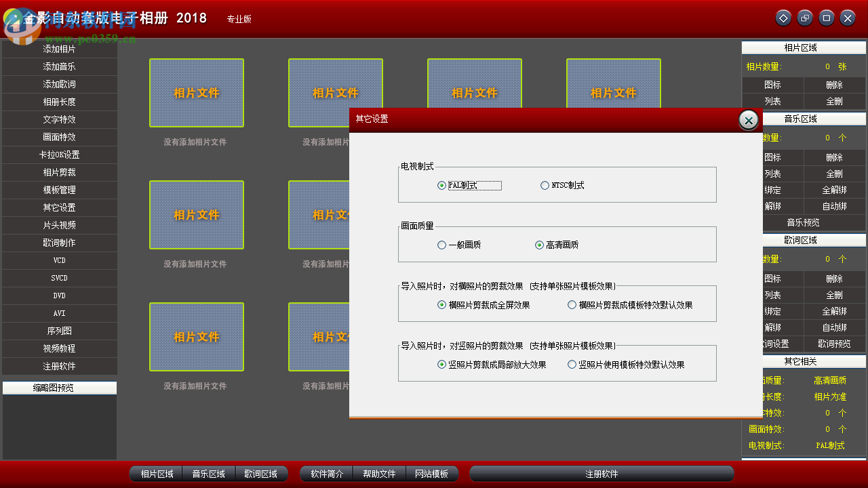This screenshot has height=488, width=868.
Task: Select the PAL制式 TV standard
Action: pyautogui.click(x=468, y=185)
